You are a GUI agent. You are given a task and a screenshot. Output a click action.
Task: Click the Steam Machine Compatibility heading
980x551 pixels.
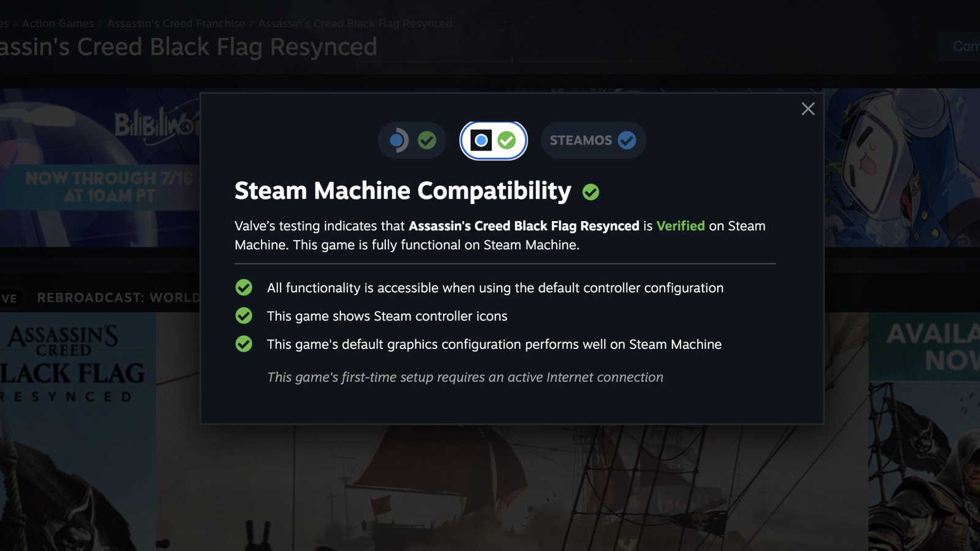coord(403,191)
